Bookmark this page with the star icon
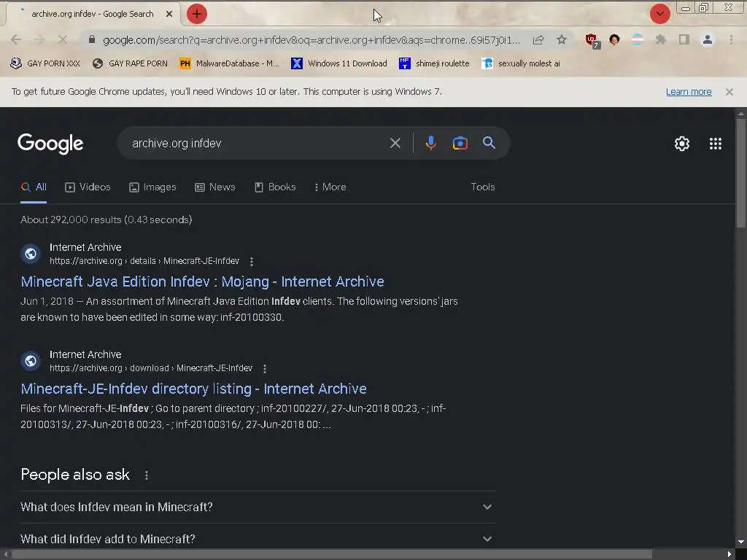Viewport: 747px width, 560px height. [562, 39]
